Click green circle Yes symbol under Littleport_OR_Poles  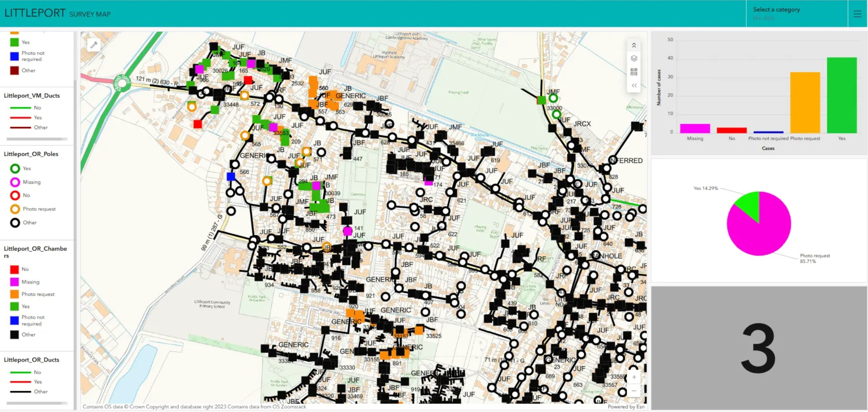coord(15,168)
